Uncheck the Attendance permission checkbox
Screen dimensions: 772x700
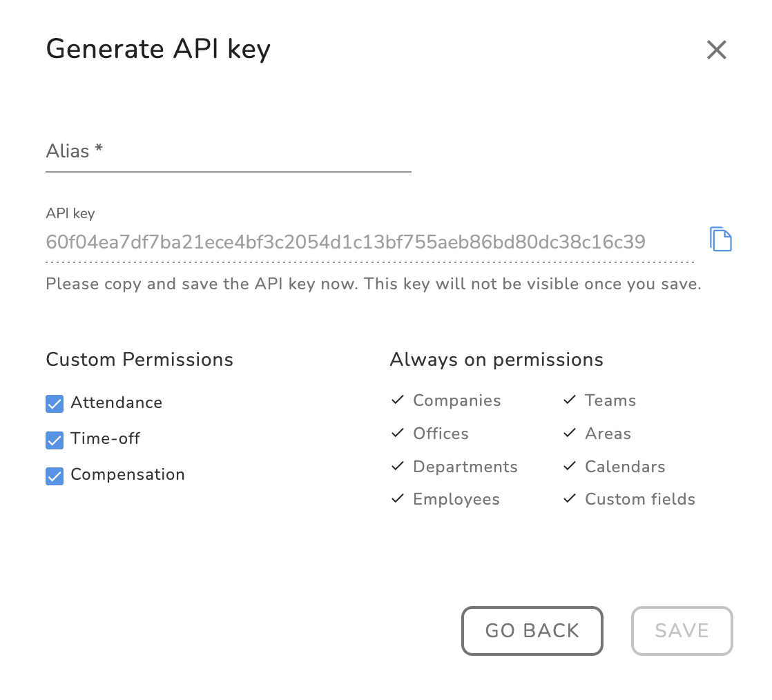click(55, 404)
